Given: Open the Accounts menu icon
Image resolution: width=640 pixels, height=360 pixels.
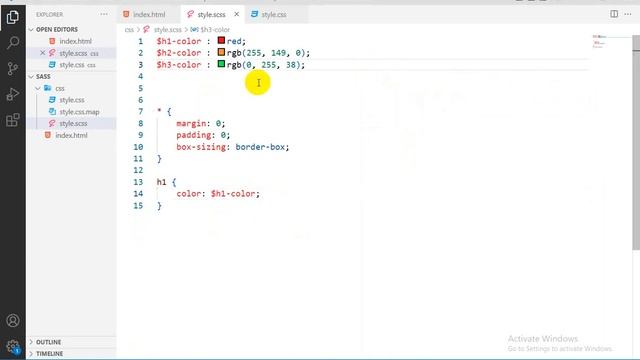Looking at the screenshot, I should tap(13, 320).
